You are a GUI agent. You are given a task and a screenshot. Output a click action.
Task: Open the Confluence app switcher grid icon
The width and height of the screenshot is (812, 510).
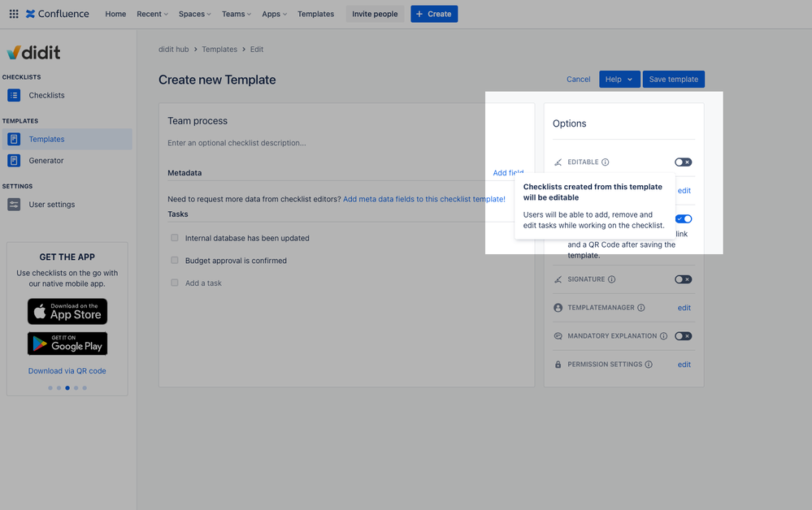point(14,14)
